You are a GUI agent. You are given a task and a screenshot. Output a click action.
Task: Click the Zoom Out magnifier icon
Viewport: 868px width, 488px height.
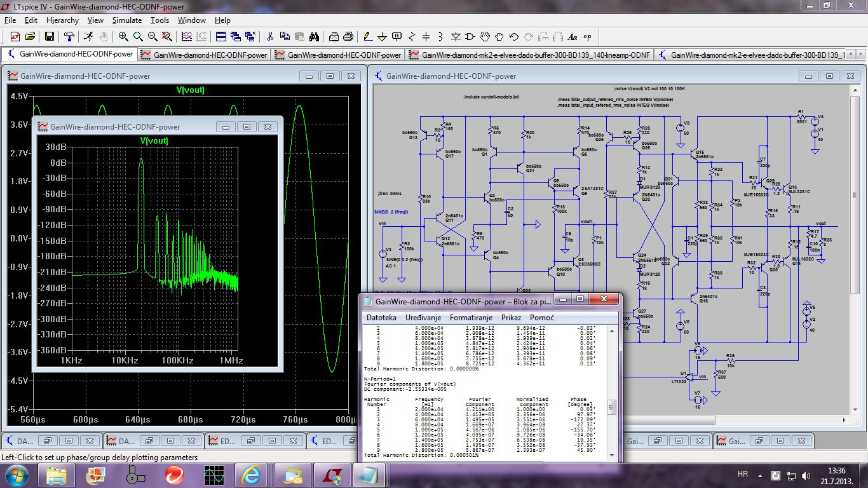point(153,36)
